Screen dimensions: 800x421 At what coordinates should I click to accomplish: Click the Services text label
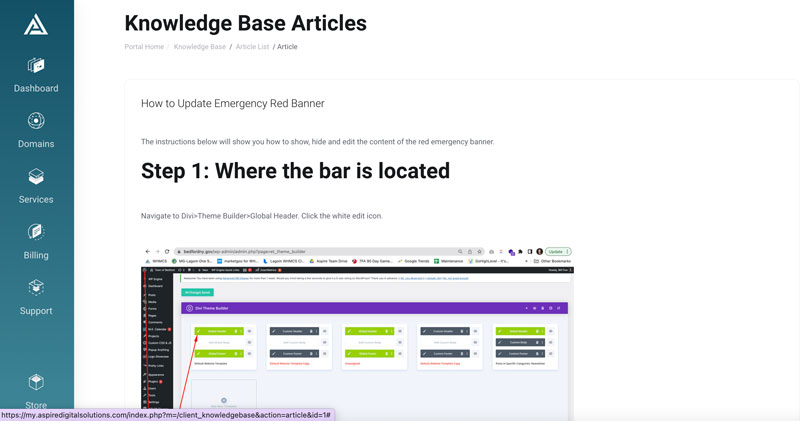[x=36, y=200]
